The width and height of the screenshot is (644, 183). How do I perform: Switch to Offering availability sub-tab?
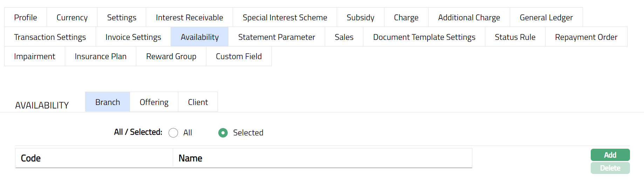coord(154,102)
